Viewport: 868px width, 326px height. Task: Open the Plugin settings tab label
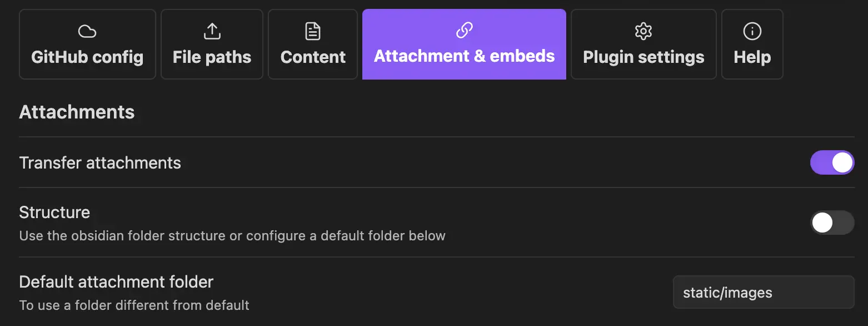643,57
